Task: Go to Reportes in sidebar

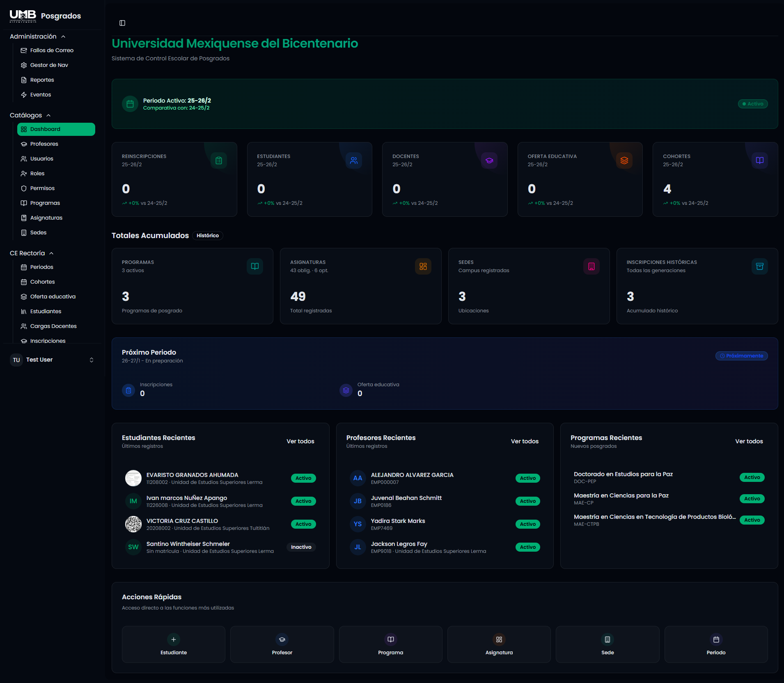Action: pos(56,80)
